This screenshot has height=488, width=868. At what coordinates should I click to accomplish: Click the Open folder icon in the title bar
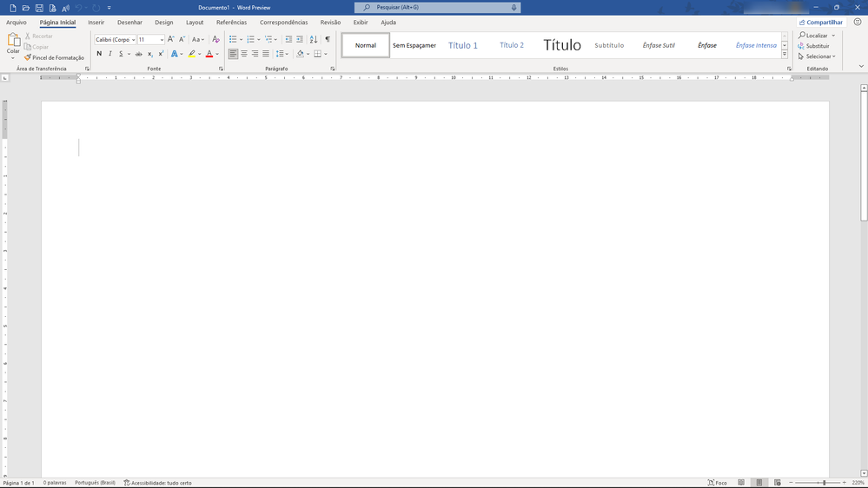tap(26, 8)
